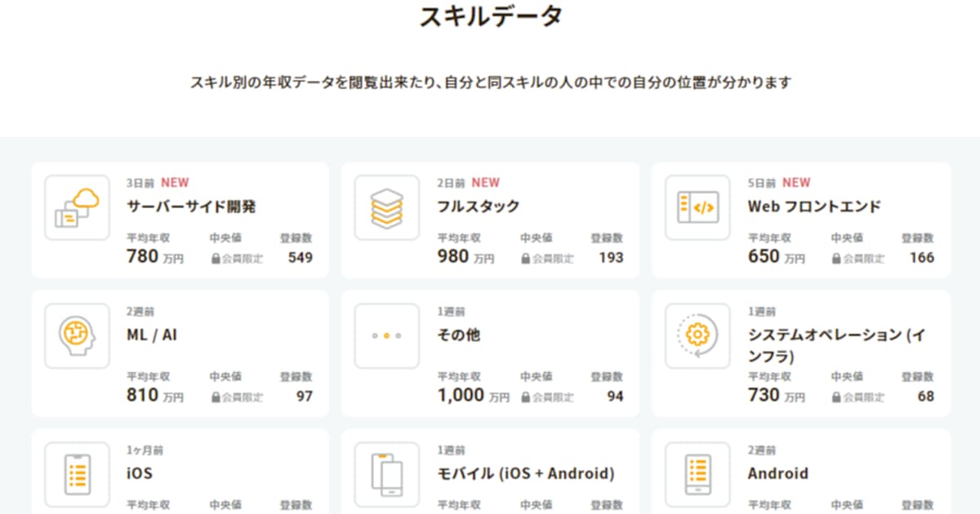This screenshot has width=980, height=514.
Task: Open the モバイル (iOS + Android) title
Action: tap(526, 473)
